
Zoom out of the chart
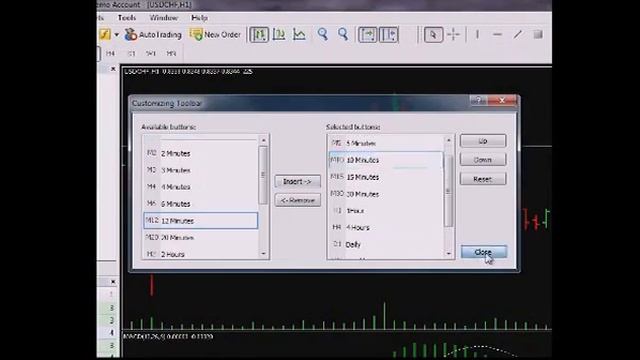343,35
